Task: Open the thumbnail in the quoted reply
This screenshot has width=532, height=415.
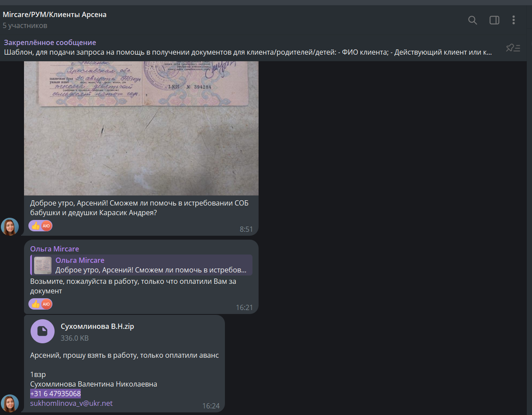Action: click(x=43, y=265)
